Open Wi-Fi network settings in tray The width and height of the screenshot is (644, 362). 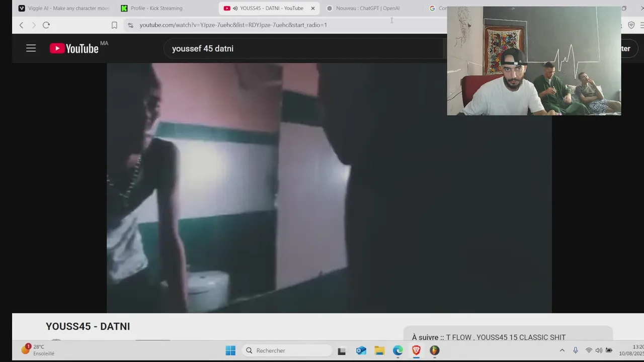tap(589, 350)
